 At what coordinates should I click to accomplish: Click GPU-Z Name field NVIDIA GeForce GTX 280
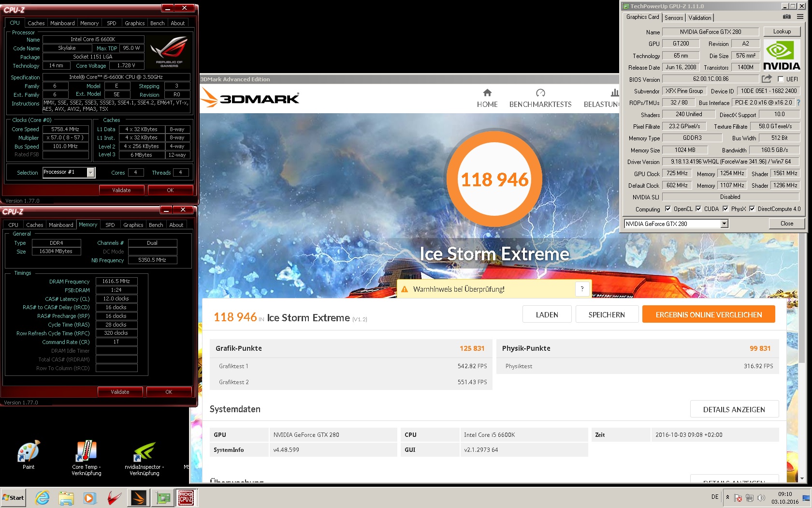tap(710, 32)
